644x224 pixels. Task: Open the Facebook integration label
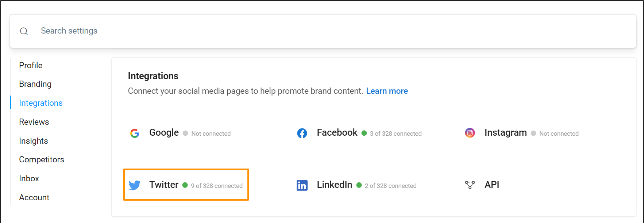coord(337,133)
